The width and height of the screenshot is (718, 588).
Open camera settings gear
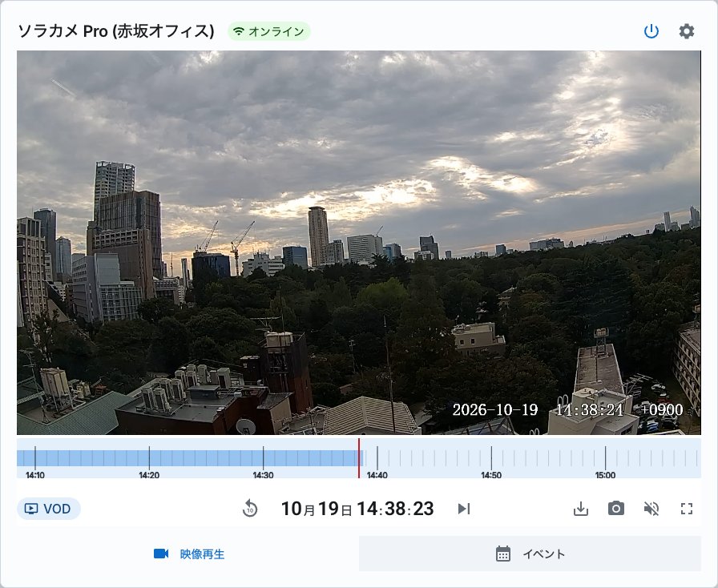coord(686,31)
